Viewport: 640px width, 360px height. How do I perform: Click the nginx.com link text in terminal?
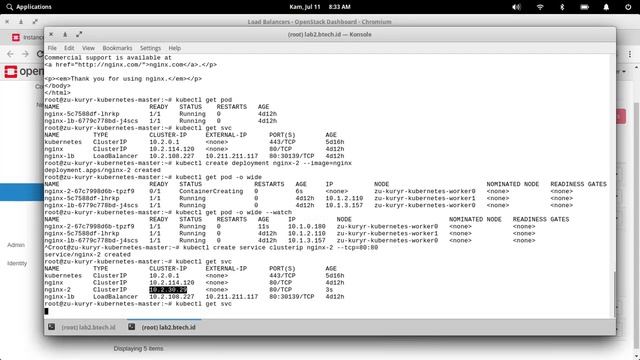166,64
